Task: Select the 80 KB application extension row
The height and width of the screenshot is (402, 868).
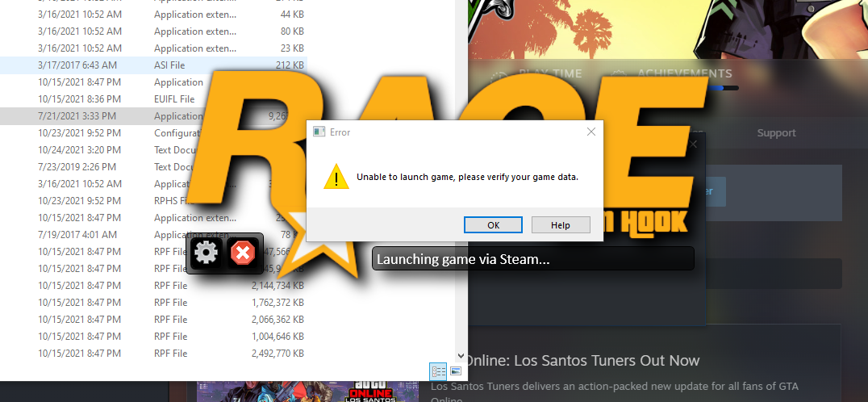Action: 153,31
